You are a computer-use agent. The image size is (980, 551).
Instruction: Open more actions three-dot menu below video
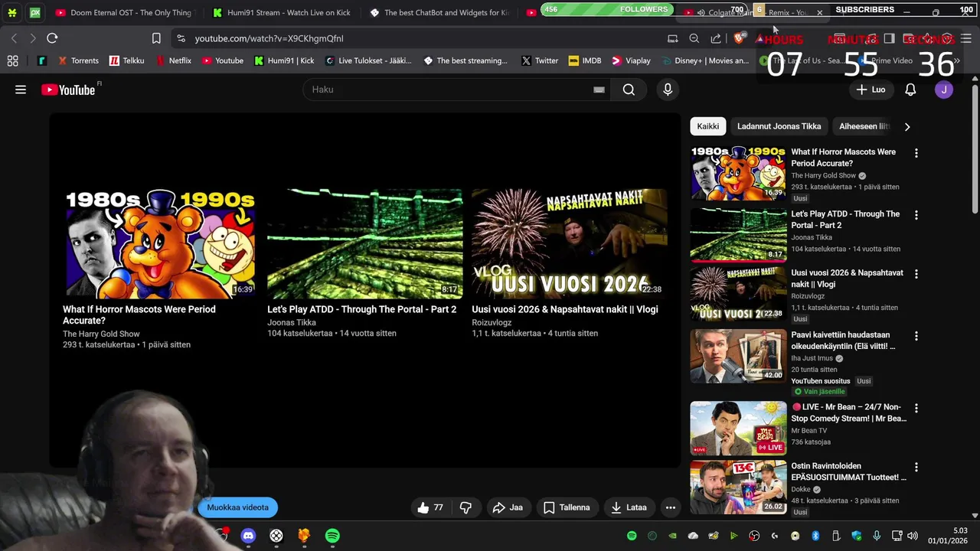click(x=671, y=507)
